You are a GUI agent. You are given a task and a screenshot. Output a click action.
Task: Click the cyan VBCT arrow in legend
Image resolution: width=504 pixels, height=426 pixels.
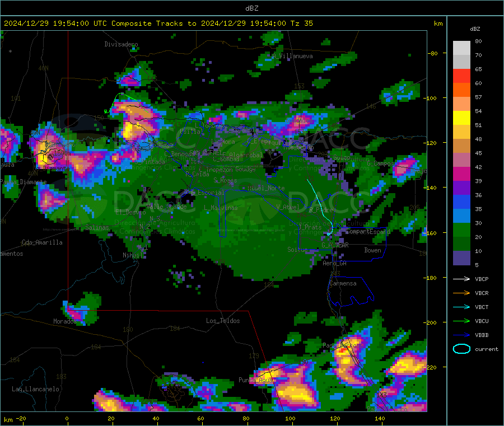tap(461, 307)
